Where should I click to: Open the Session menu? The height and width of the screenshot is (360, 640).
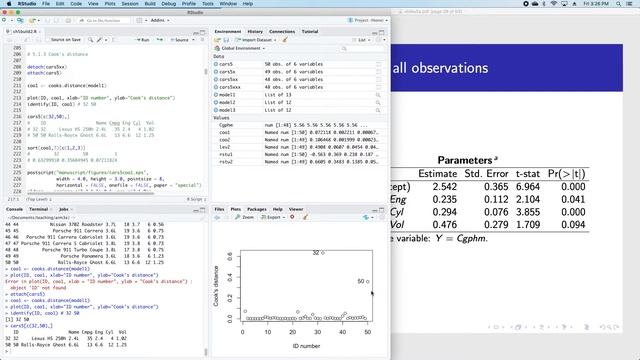130,4
